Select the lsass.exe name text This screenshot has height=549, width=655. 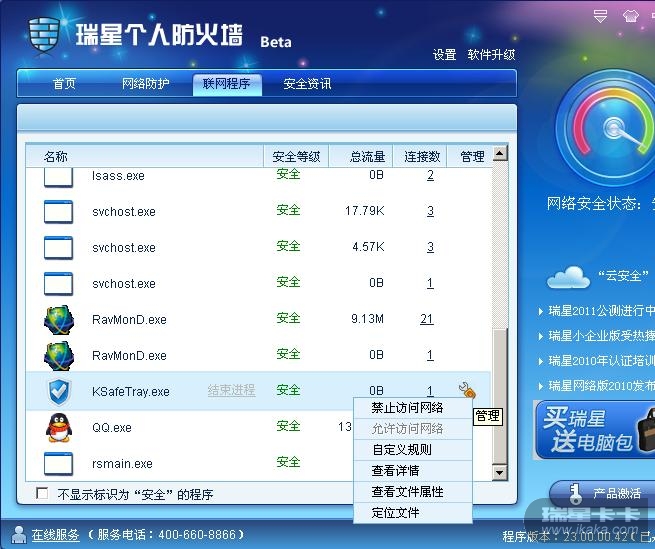(118, 175)
